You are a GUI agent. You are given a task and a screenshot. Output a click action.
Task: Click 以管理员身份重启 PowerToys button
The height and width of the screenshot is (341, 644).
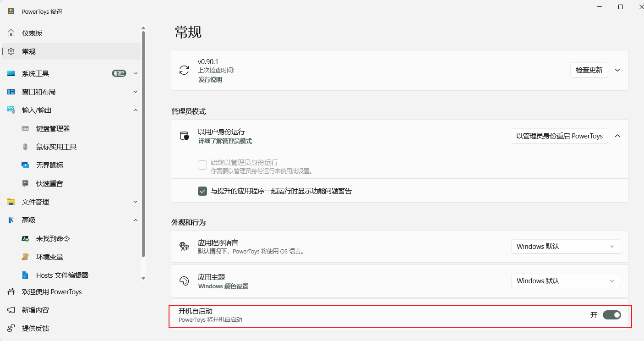point(559,136)
